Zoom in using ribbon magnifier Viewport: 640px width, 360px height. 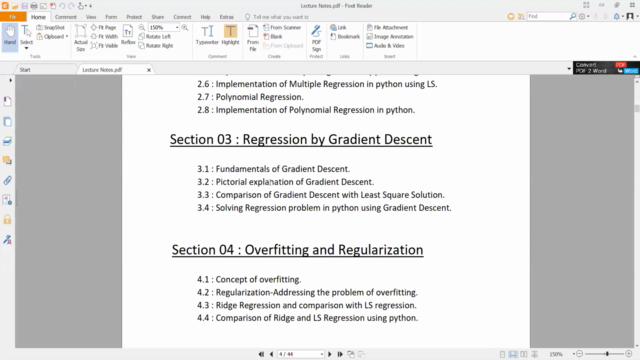(185, 27)
